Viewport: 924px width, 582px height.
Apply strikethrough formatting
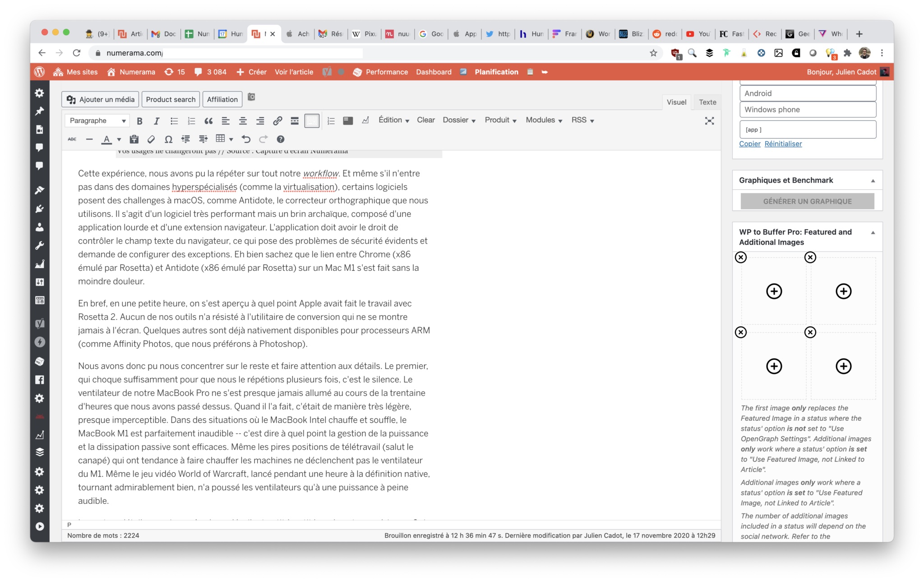[72, 139]
